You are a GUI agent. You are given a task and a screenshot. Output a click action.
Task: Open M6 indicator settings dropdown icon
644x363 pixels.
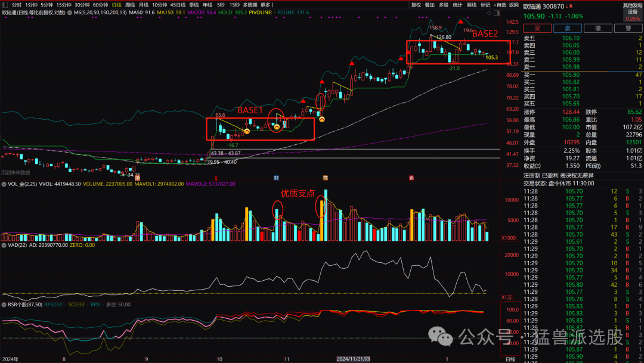(70, 13)
